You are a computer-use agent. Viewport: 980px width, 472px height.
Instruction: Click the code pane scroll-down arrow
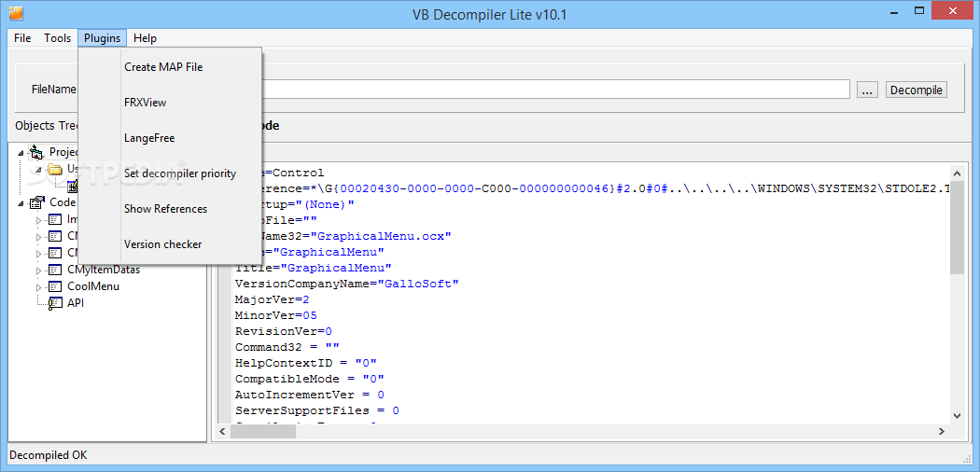point(958,415)
